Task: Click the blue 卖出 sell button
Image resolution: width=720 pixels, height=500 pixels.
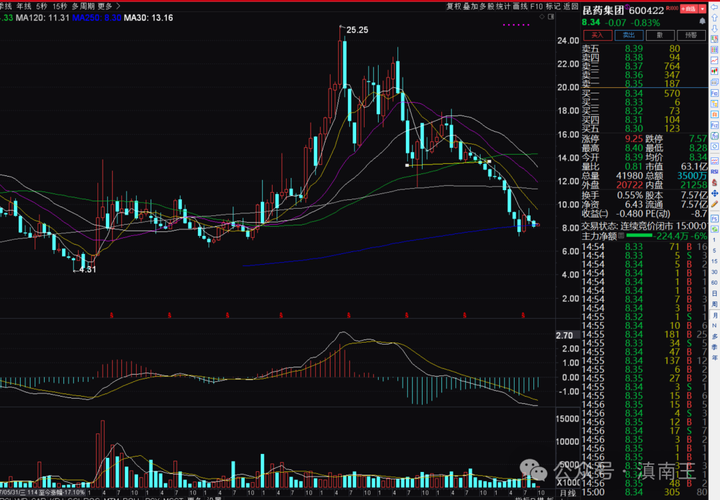Action: pos(629,35)
